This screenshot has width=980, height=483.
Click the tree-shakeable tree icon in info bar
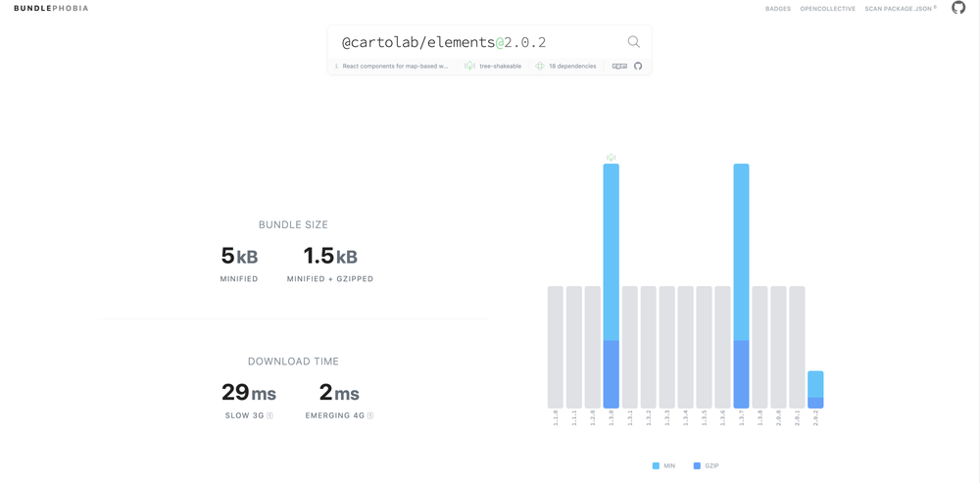[470, 66]
